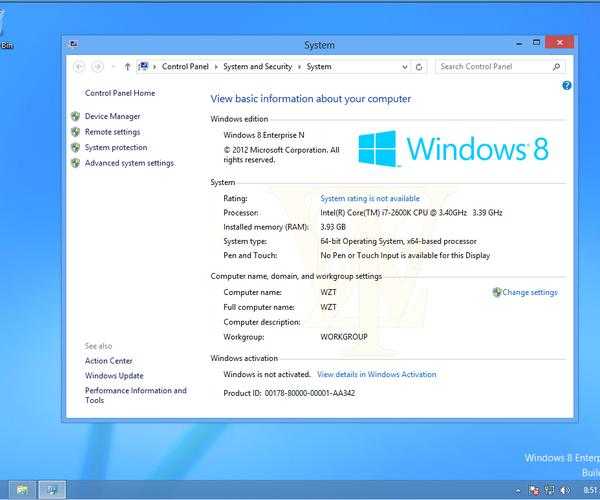Click the No Pen or Touch Input text
The width and height of the screenshot is (600, 500).
click(405, 255)
